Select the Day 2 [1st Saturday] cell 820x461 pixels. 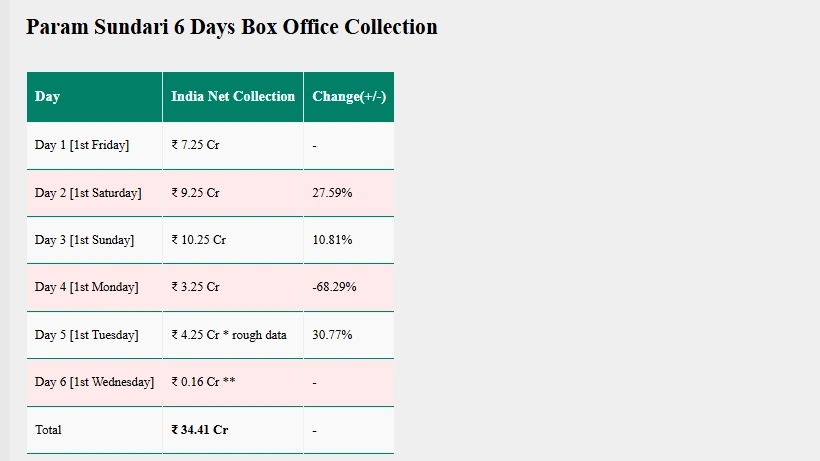(88, 193)
